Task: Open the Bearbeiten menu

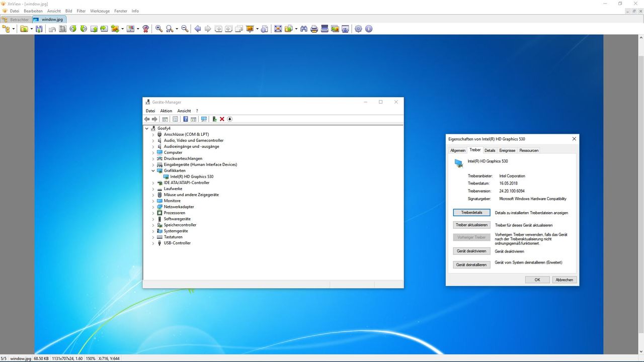Action: pos(33,11)
